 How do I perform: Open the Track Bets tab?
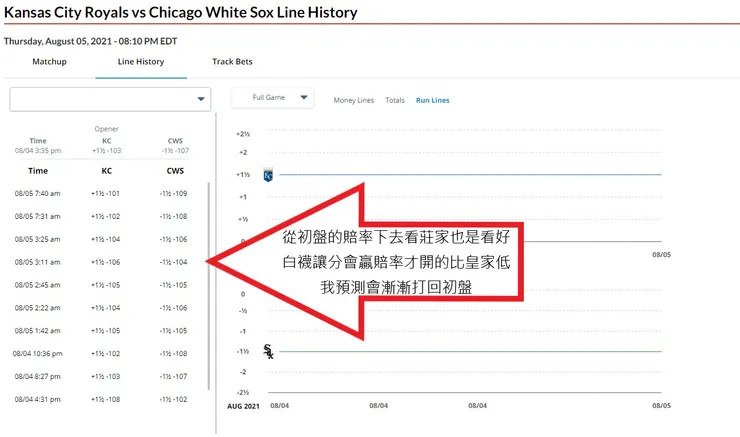tap(232, 61)
